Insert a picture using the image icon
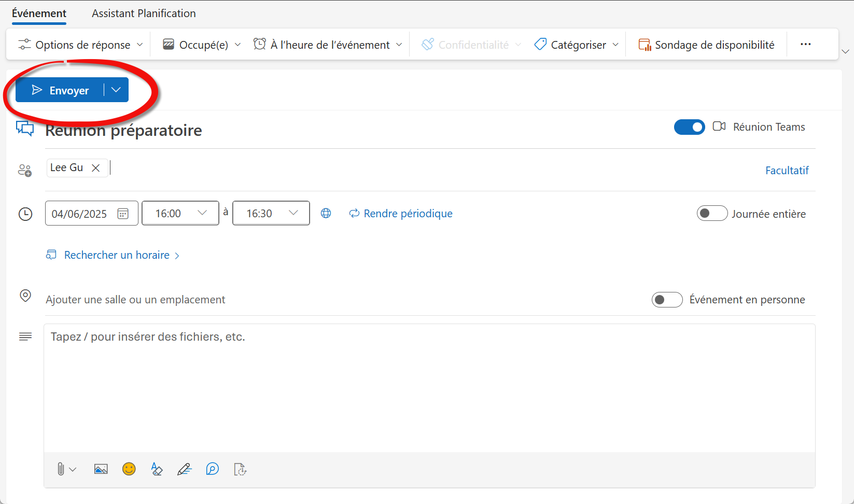 tap(101, 469)
